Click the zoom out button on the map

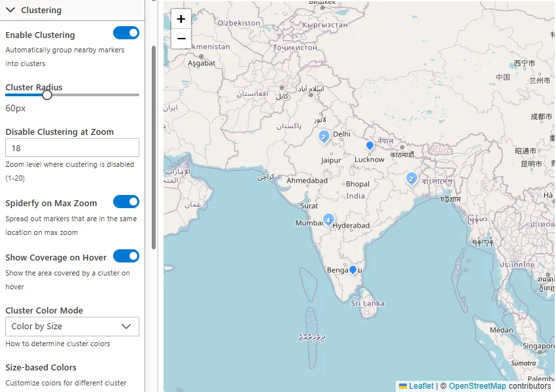tap(181, 39)
